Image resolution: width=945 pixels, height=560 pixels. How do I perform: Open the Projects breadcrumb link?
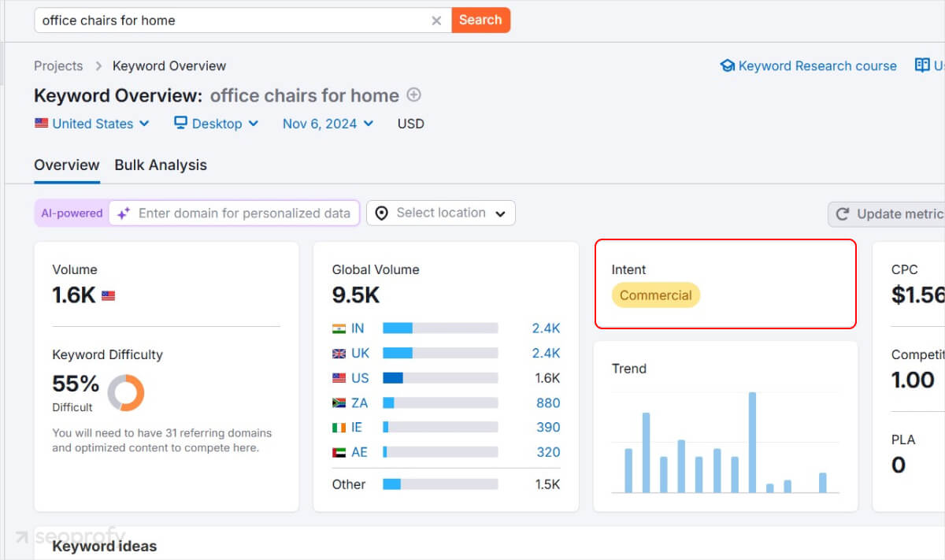[58, 66]
